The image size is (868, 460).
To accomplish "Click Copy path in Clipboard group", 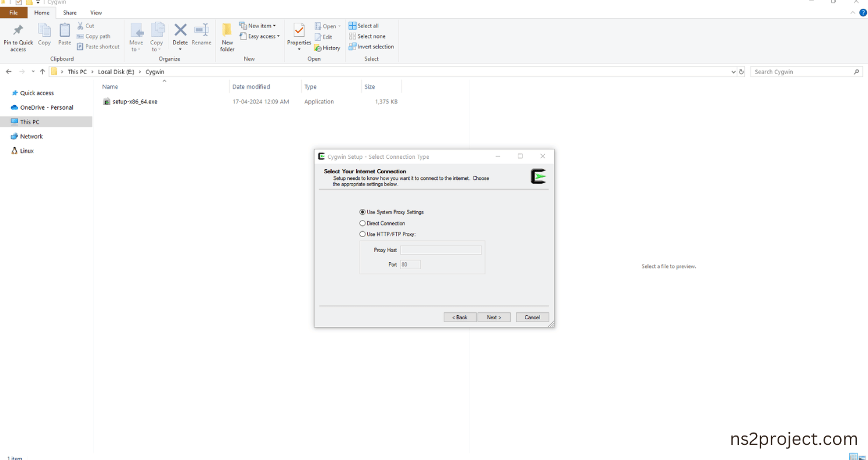I will pyautogui.click(x=93, y=36).
